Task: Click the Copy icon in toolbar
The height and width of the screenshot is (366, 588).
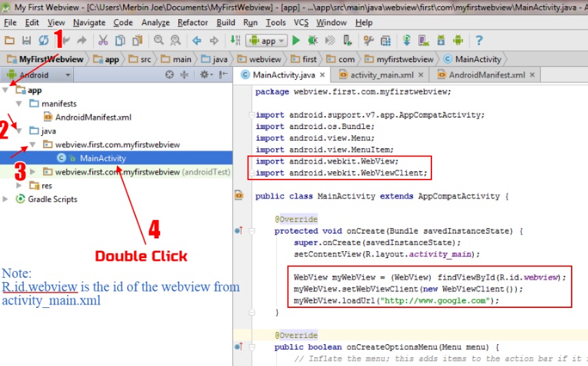Action: tap(120, 40)
